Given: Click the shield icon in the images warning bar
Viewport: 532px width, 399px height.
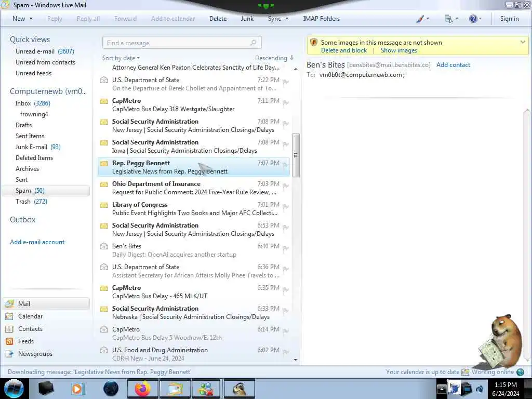Looking at the screenshot, I should click(x=313, y=43).
